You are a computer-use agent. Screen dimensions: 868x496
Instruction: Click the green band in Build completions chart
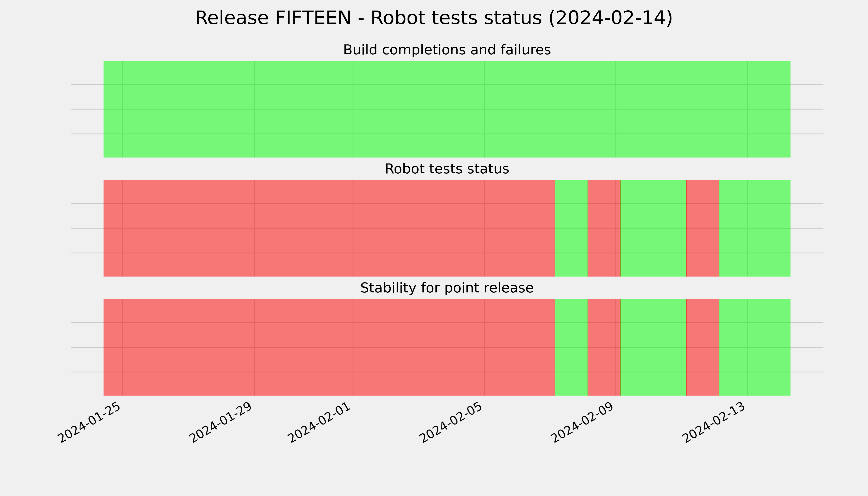coord(447,109)
